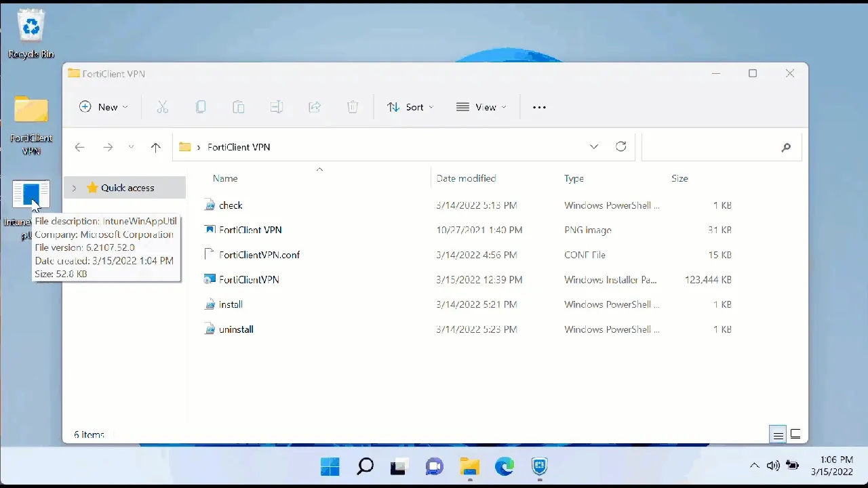Open recent locations dropdown arrow
Image resolution: width=868 pixels, height=488 pixels.
[x=131, y=147]
